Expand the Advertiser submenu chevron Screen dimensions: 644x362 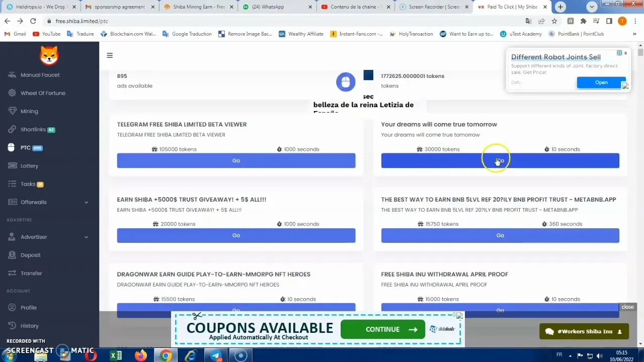(x=86, y=237)
